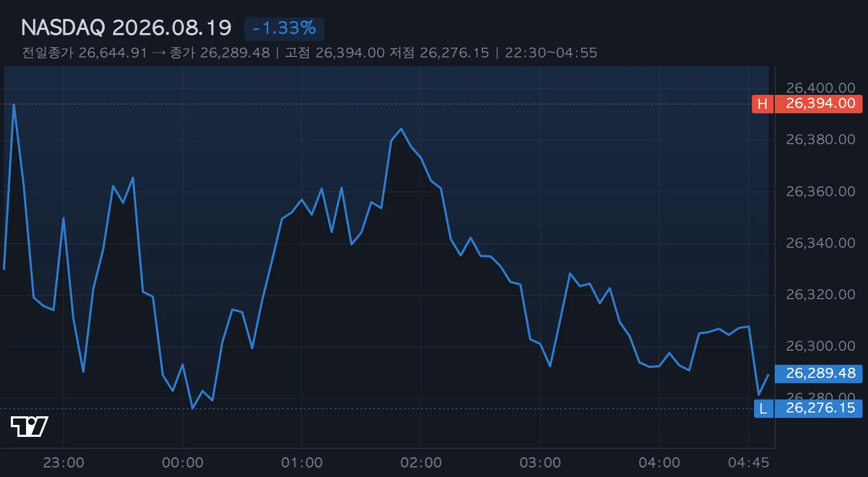The height and width of the screenshot is (477, 868).
Task: Click the 01:00 time axis label
Action: (302, 462)
